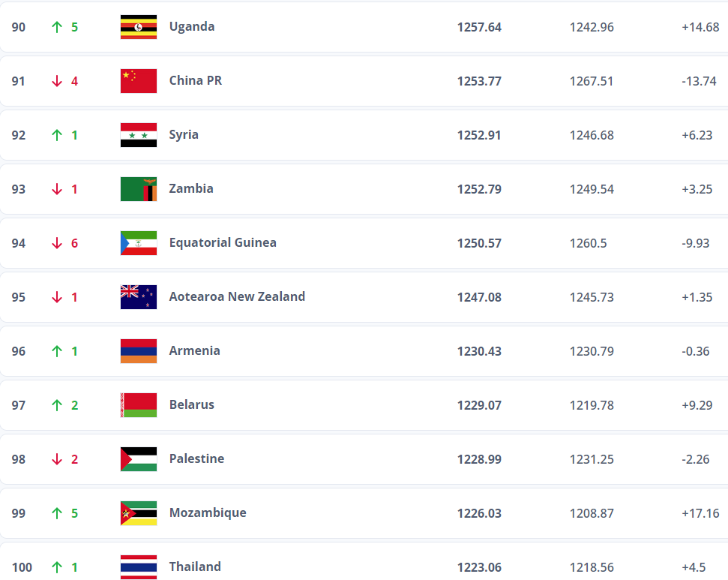Click the Thailand flag icon

click(139, 566)
